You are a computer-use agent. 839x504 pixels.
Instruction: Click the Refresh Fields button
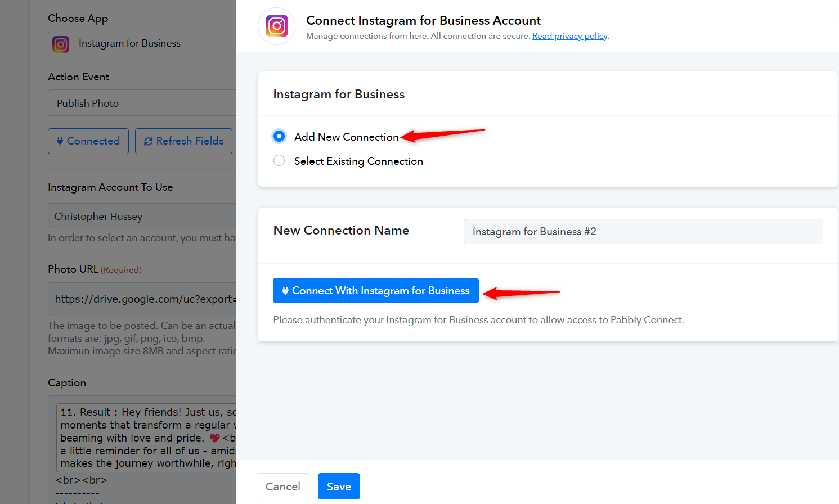click(183, 141)
